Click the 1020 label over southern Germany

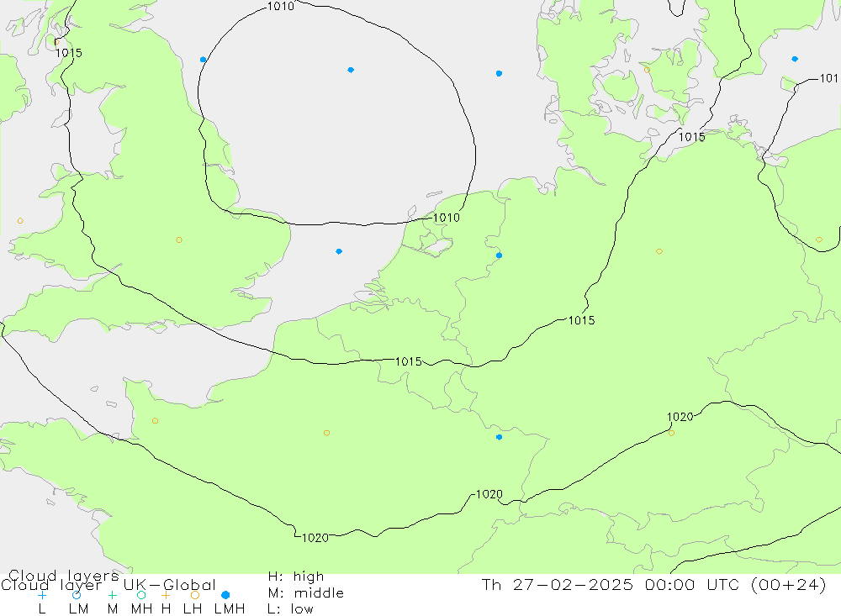click(680, 417)
